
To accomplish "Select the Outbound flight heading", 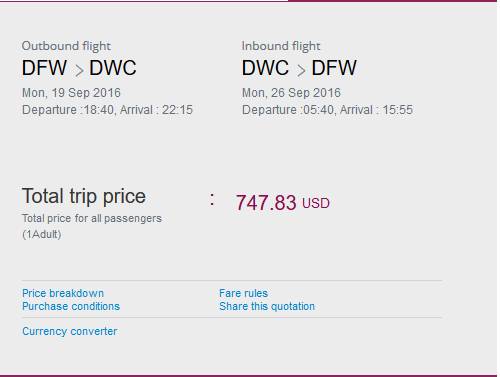I will click(x=66, y=46).
